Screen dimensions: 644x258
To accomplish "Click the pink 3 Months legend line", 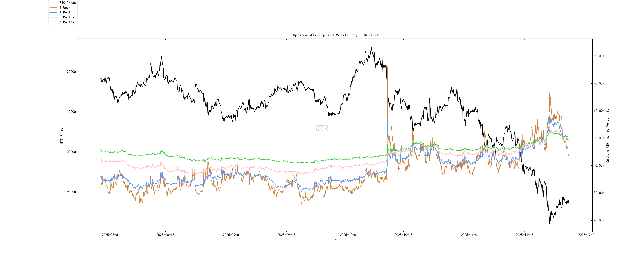I will [53, 17].
